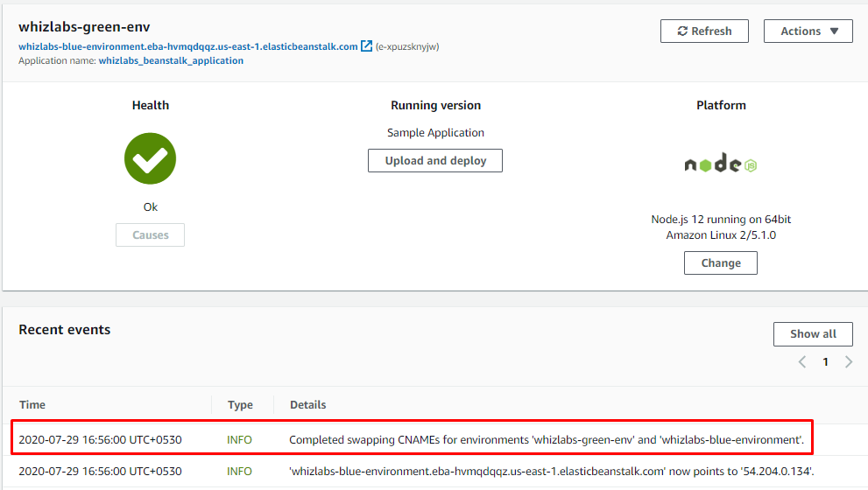Click the Health heading
Screen dimensions: 868x490
(x=150, y=105)
